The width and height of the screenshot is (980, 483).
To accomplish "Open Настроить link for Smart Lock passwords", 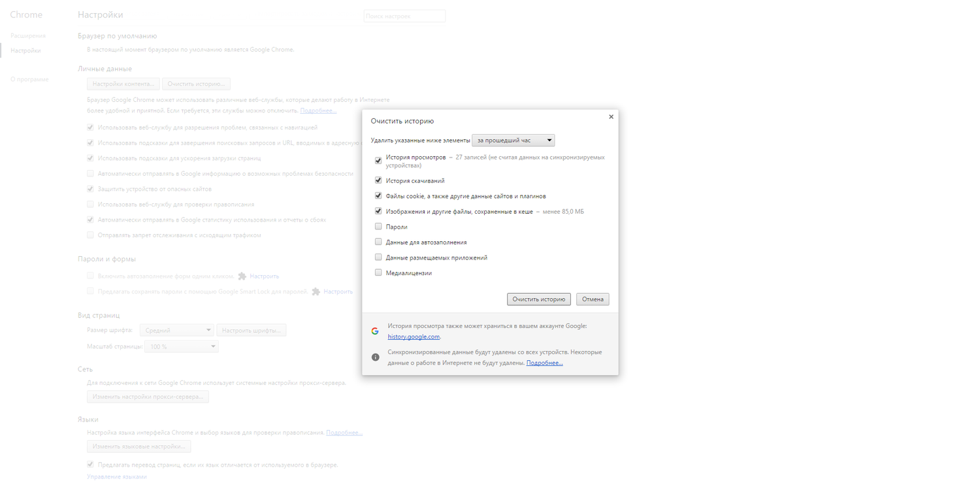I will click(338, 291).
